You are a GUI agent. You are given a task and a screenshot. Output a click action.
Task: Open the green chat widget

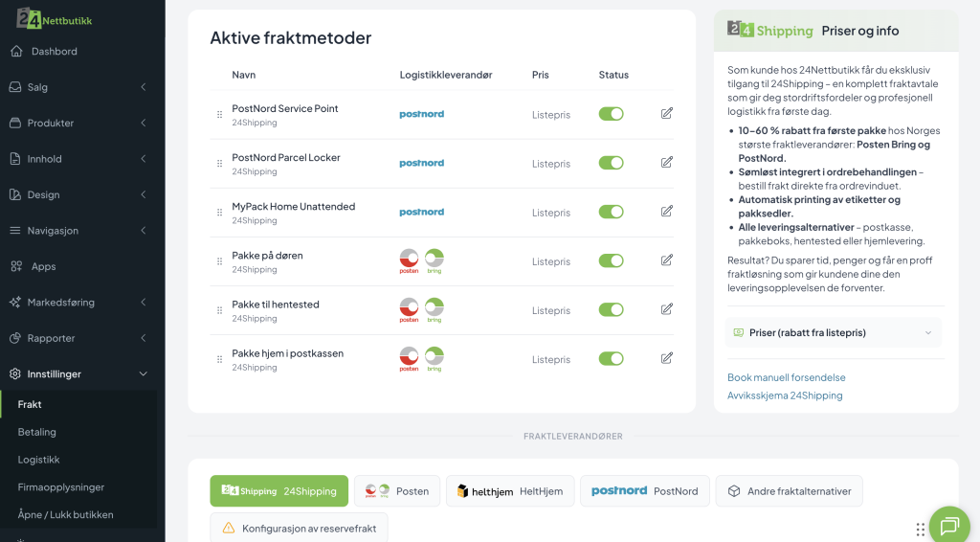(949, 524)
